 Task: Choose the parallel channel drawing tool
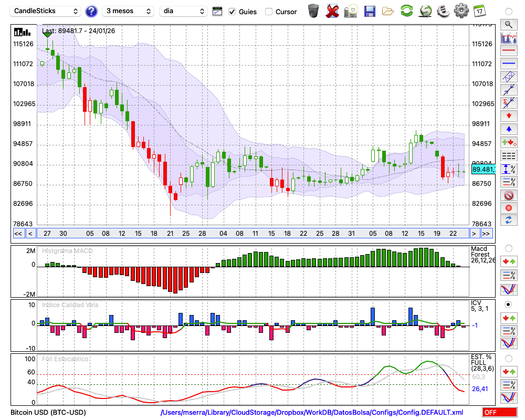[x=508, y=77]
